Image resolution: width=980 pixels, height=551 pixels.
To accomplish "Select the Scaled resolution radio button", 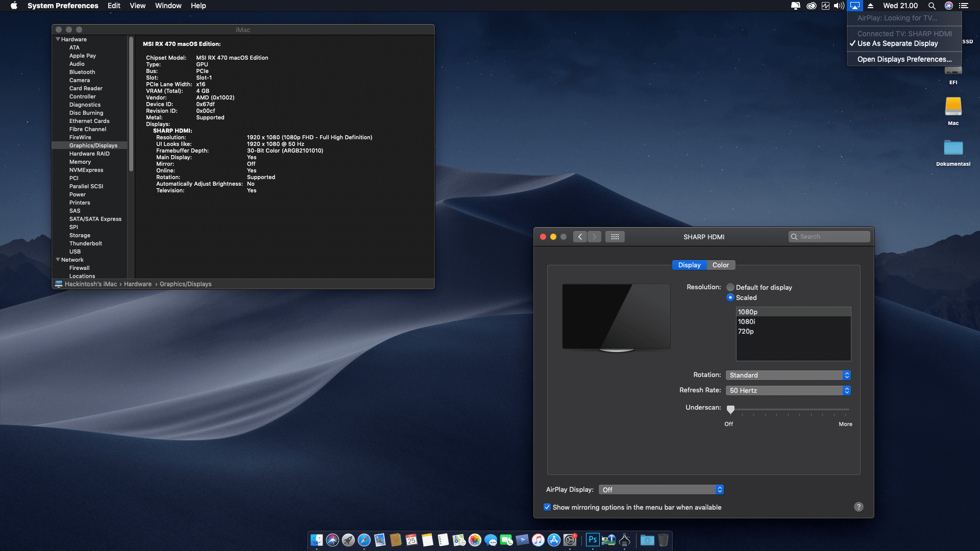I will (x=730, y=297).
